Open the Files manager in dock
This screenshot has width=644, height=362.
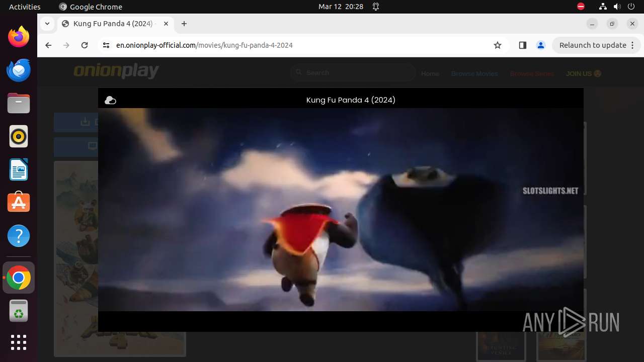(x=19, y=103)
